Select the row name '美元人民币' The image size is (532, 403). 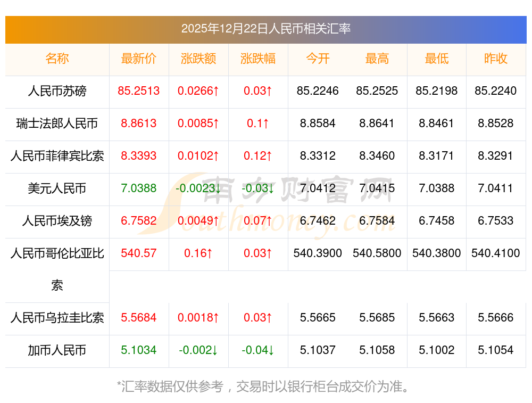pos(57,188)
